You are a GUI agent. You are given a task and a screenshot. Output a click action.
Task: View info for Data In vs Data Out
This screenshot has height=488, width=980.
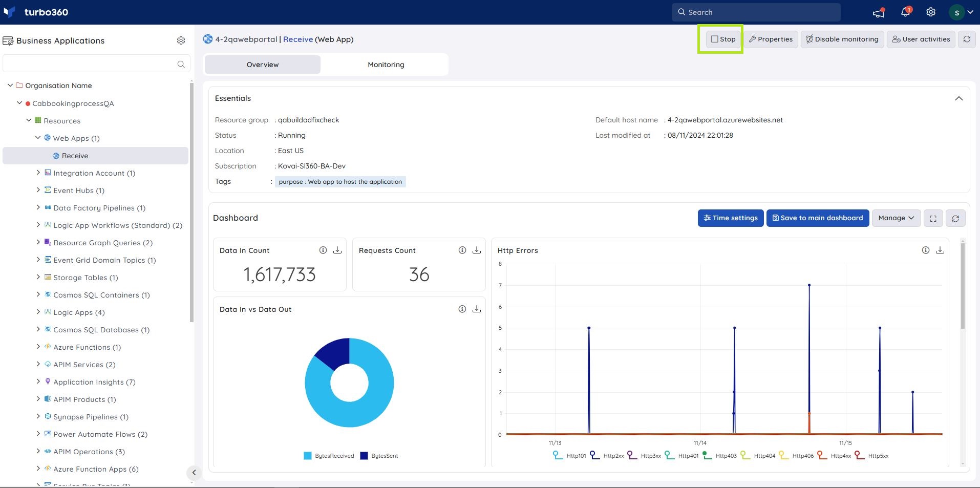(462, 309)
